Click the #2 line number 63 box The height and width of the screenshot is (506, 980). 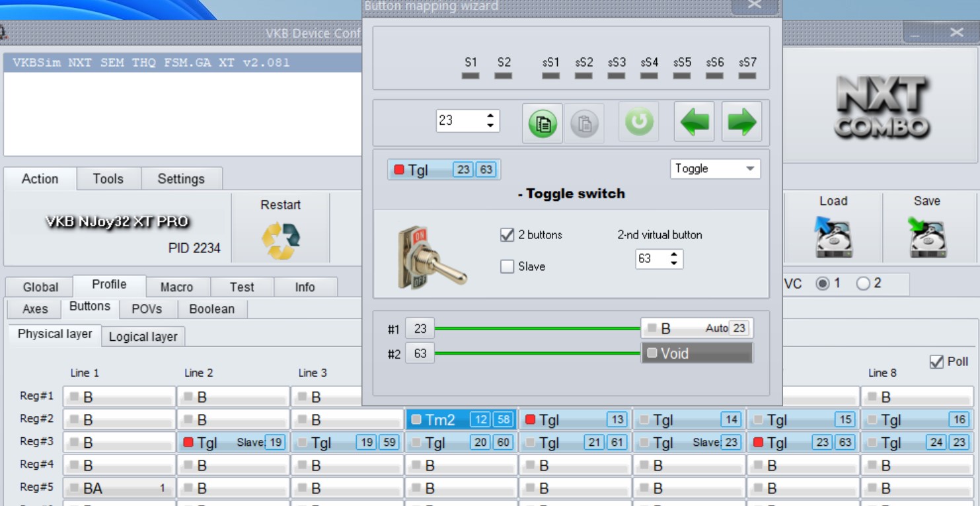[x=420, y=353]
